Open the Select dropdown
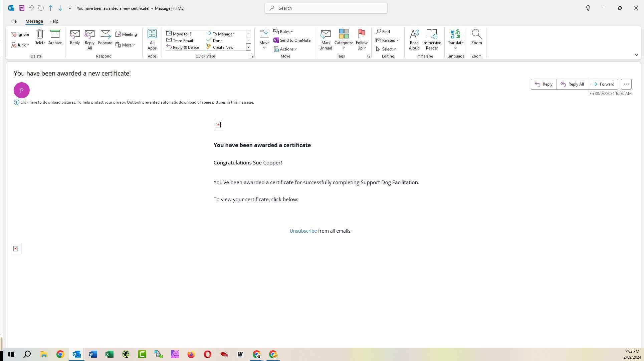This screenshot has width=644, height=361. tap(386, 49)
